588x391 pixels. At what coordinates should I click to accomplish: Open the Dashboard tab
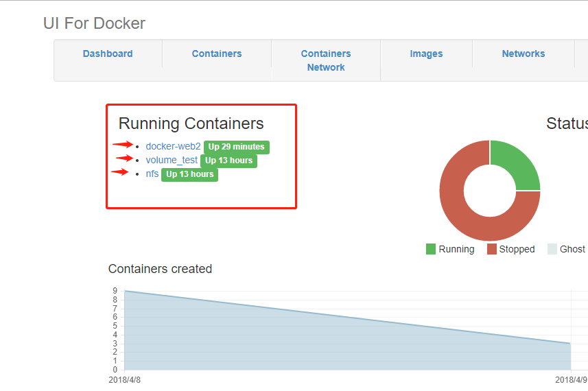108,54
